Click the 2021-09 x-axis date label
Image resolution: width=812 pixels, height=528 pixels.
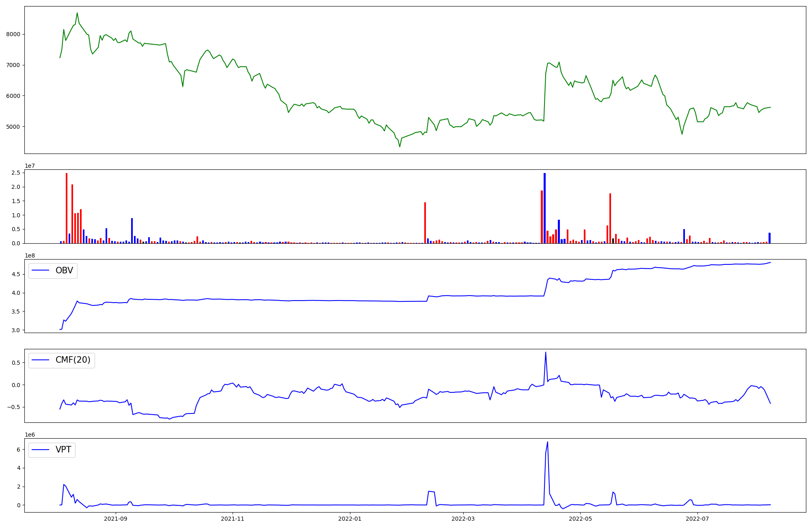(116, 519)
